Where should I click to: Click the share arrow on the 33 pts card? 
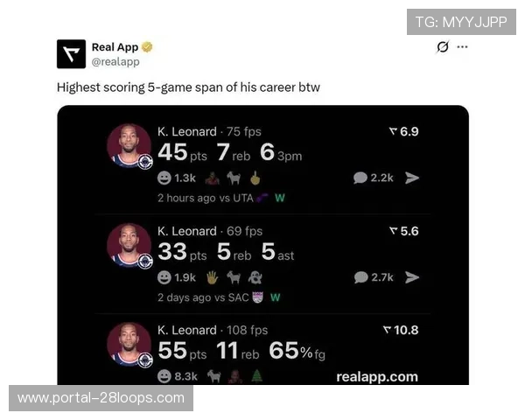pyautogui.click(x=412, y=277)
